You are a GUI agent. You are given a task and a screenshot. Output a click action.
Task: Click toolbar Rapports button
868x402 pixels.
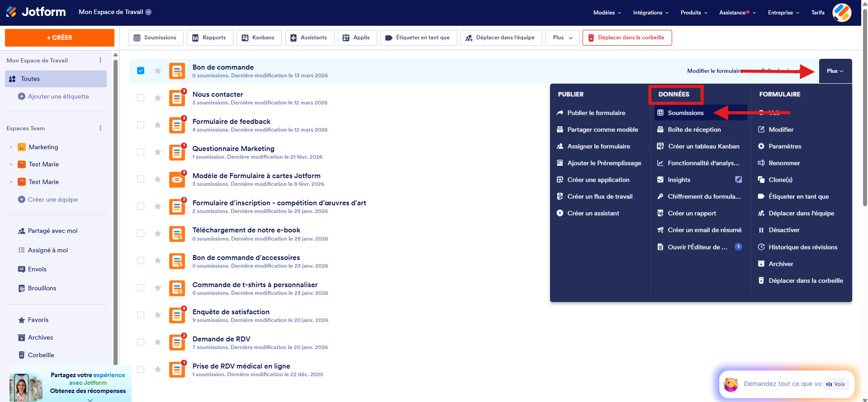point(210,38)
